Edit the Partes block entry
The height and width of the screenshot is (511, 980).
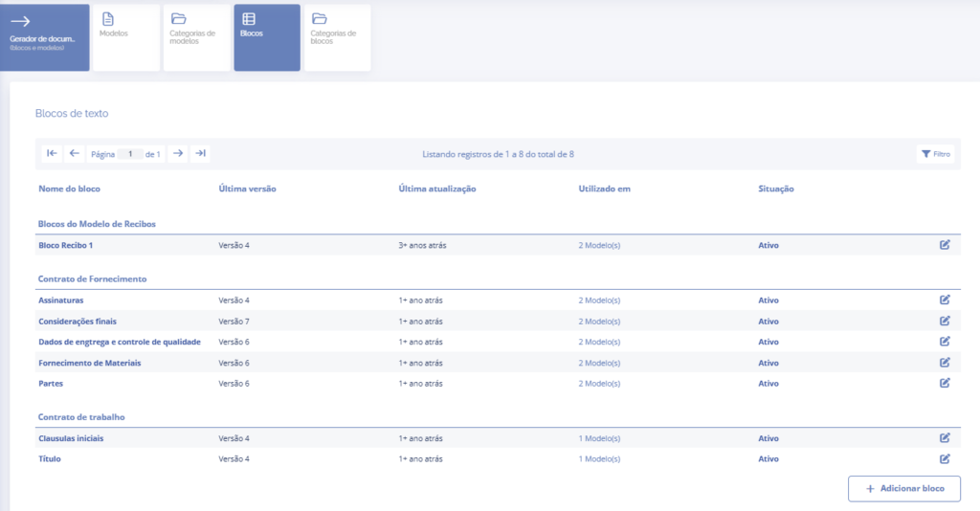[945, 383]
